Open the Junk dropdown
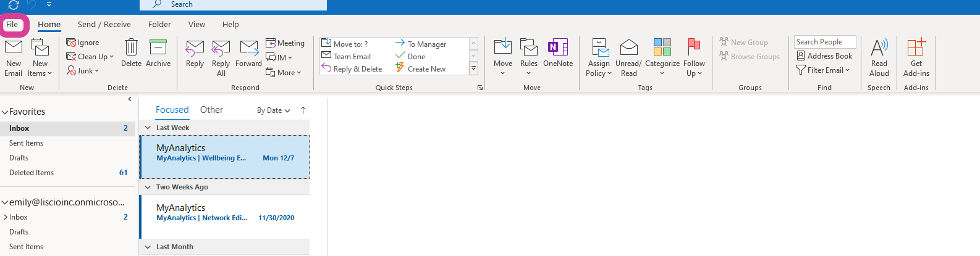980x256 pixels. click(83, 71)
